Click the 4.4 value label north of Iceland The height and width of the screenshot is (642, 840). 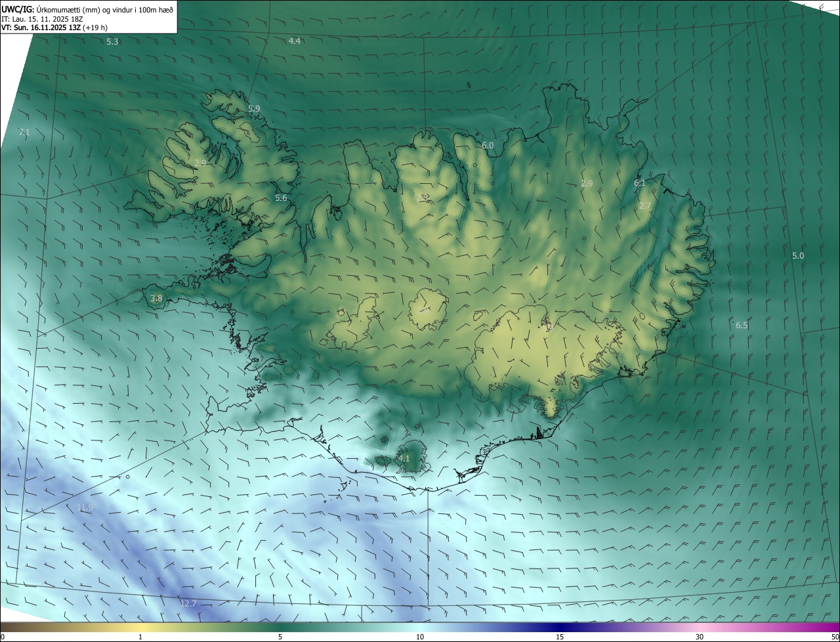[295, 41]
